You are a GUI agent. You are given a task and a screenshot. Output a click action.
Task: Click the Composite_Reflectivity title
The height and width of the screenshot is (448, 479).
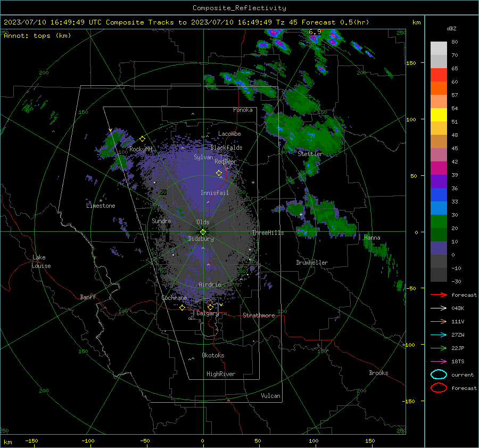[240, 8]
